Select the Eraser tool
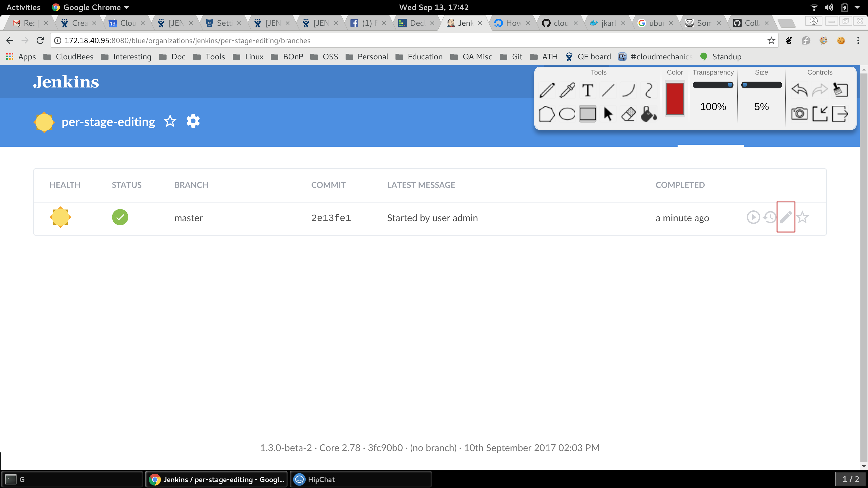Screen dimensions: 868x488 tap(628, 114)
